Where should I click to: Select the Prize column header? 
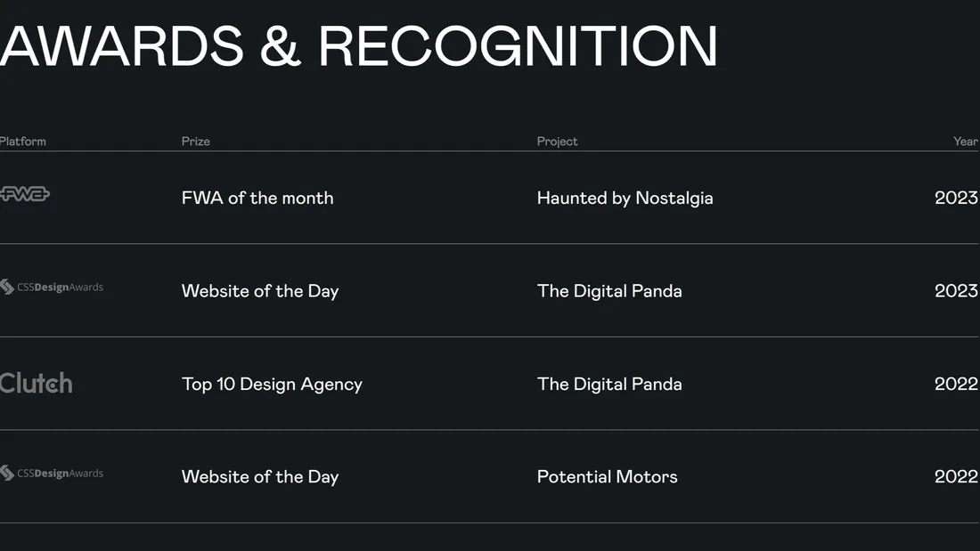click(x=196, y=142)
